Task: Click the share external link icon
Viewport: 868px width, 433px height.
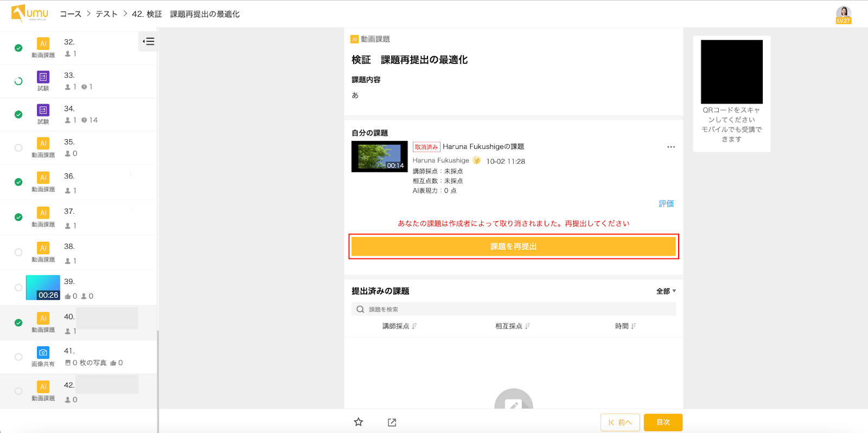Action: point(392,422)
